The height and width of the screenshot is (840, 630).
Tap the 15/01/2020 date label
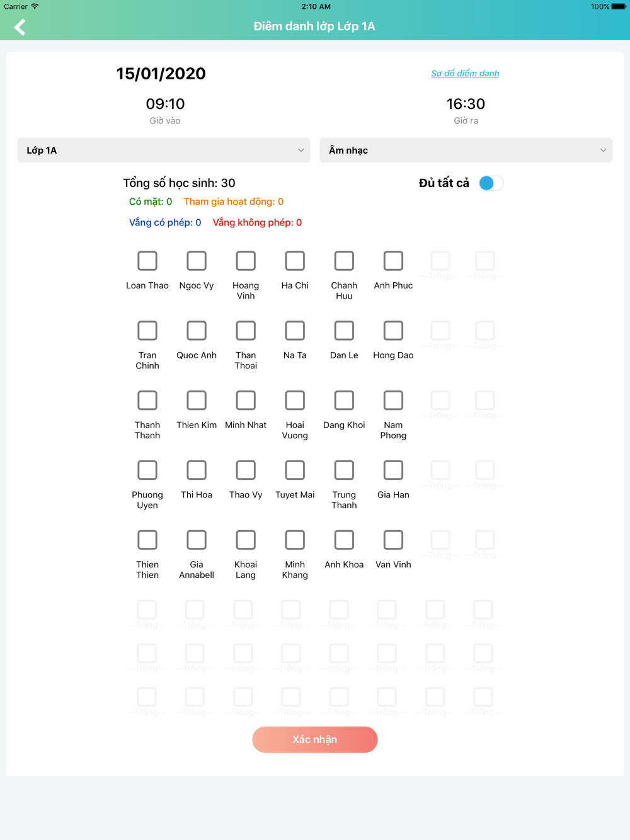click(161, 74)
